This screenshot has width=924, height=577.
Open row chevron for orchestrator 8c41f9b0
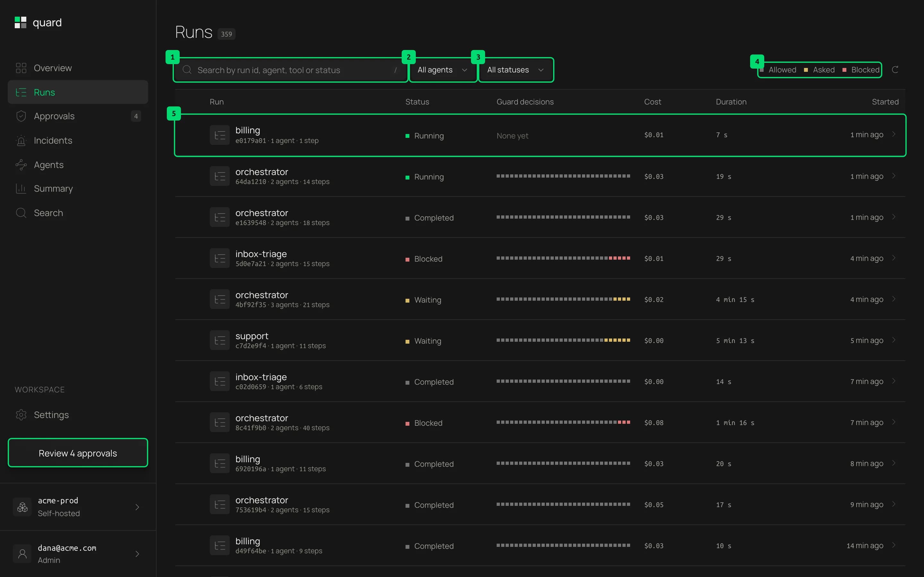[x=894, y=422]
